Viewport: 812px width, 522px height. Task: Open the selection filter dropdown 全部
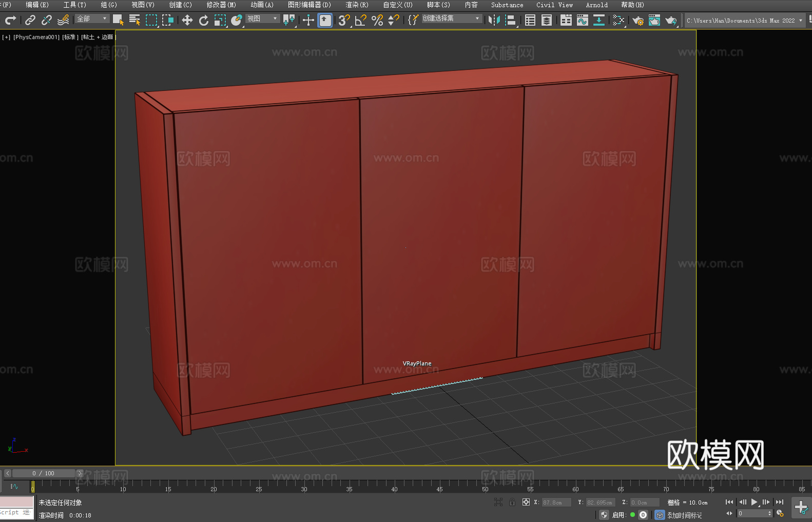[x=92, y=18]
